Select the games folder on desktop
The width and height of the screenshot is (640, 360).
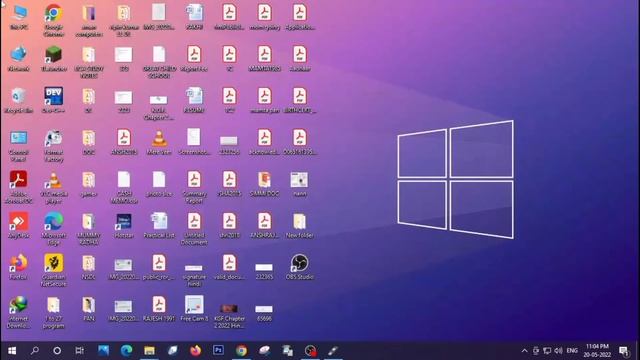[89, 184]
